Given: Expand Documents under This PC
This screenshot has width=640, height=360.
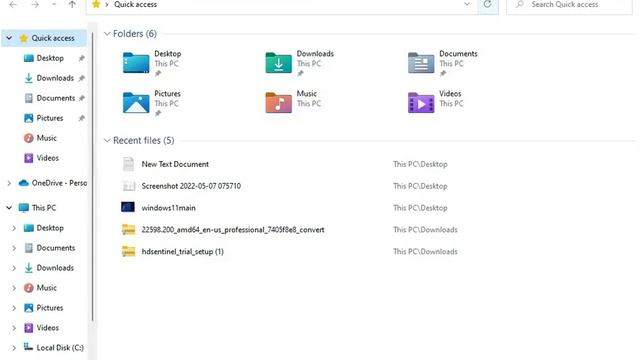Looking at the screenshot, I should pyautogui.click(x=14, y=248).
